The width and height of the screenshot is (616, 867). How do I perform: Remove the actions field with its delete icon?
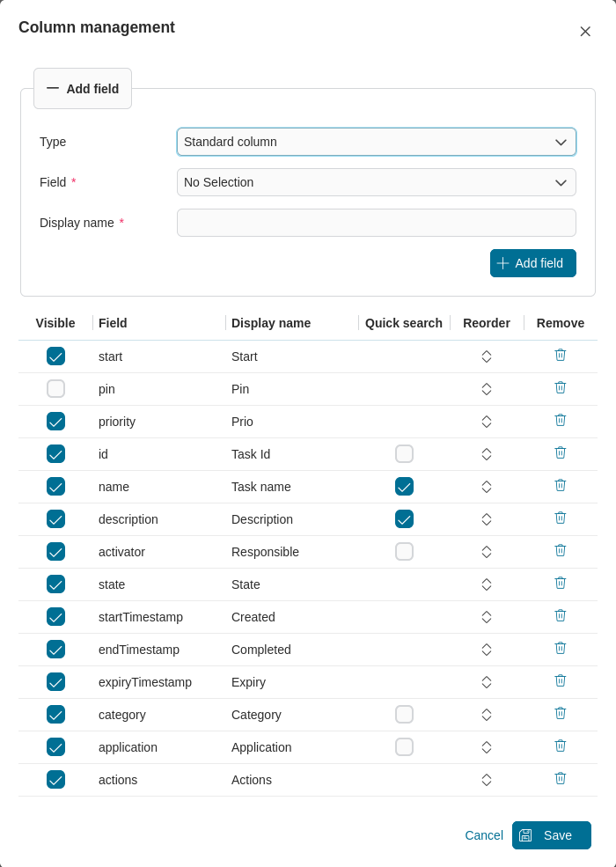tap(561, 778)
